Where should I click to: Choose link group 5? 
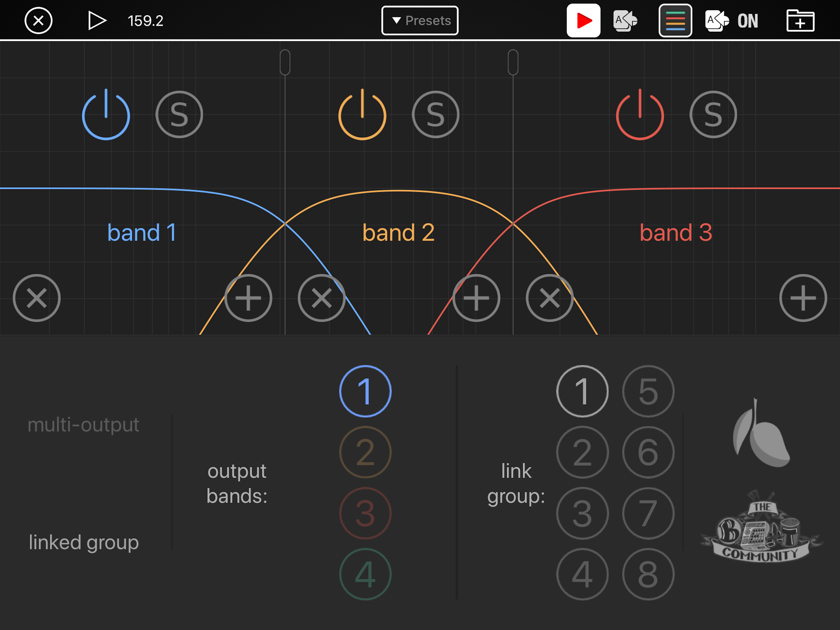[x=648, y=391]
